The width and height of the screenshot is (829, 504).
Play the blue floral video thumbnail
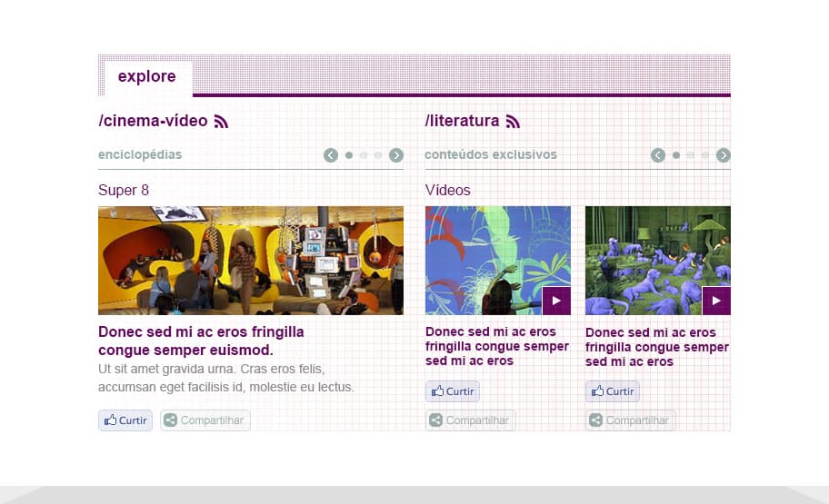coord(556,301)
